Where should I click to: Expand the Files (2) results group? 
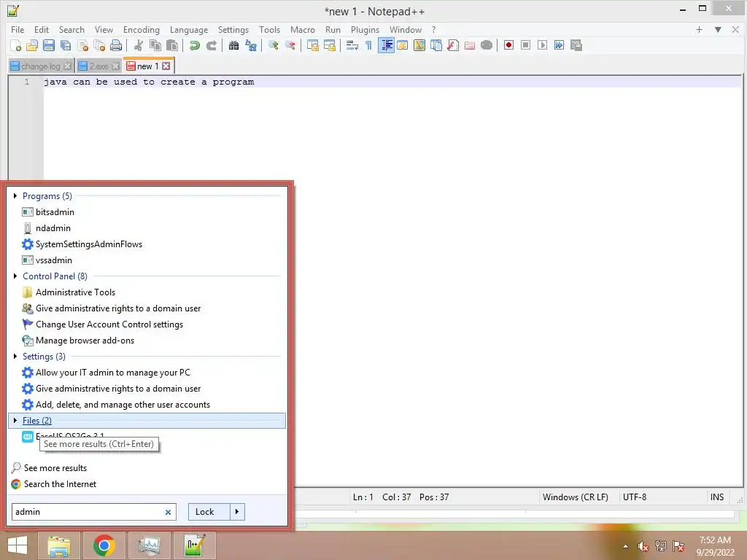click(x=15, y=421)
